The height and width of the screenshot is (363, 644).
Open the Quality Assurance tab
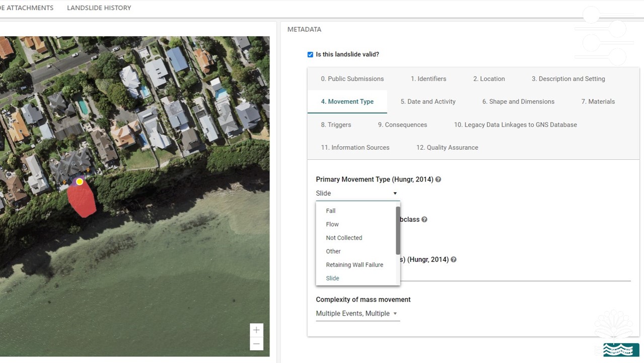[x=447, y=148]
